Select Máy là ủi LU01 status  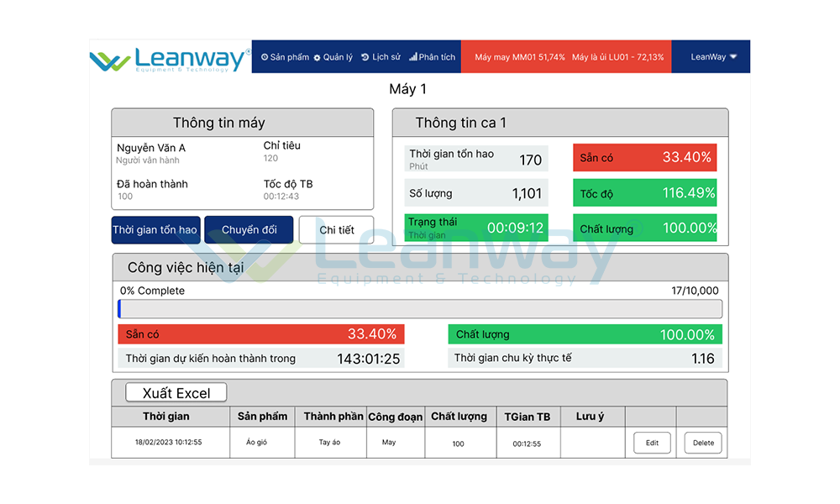(x=617, y=57)
